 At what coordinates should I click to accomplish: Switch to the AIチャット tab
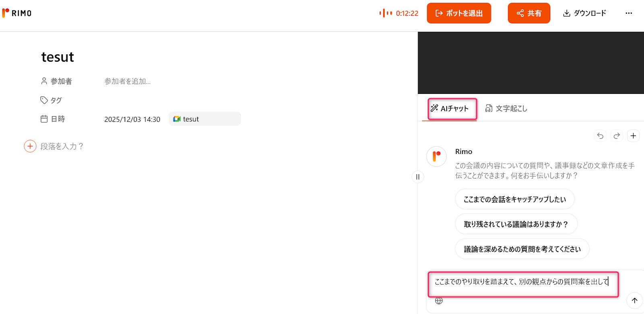click(452, 108)
